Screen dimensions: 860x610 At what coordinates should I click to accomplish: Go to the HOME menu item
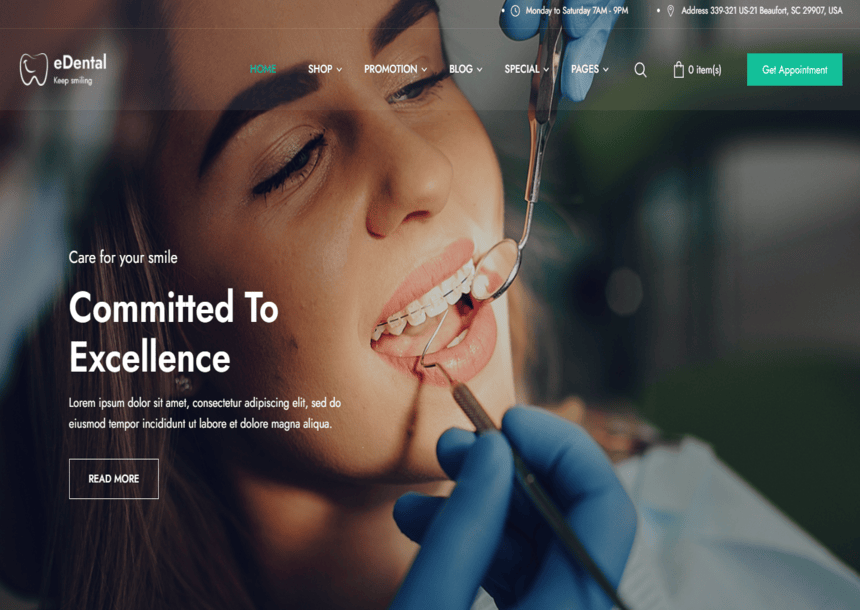coord(263,69)
